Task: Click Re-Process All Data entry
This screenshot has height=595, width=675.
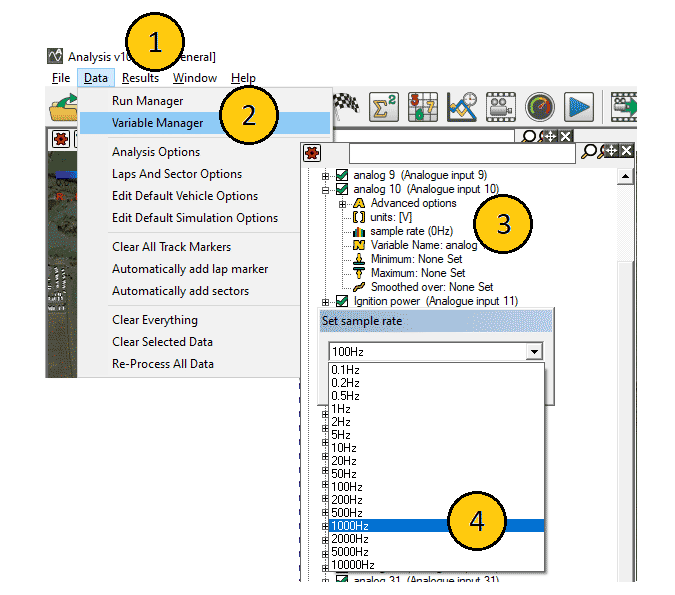Action: [162, 364]
